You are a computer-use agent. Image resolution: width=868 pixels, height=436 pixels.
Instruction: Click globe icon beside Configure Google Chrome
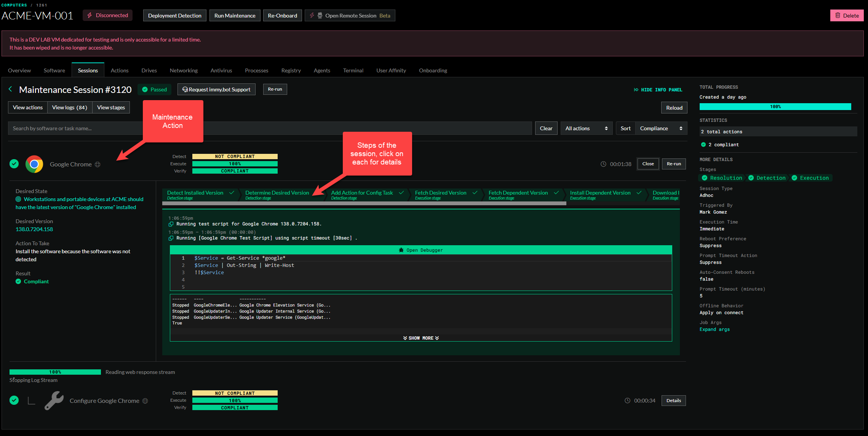145,401
